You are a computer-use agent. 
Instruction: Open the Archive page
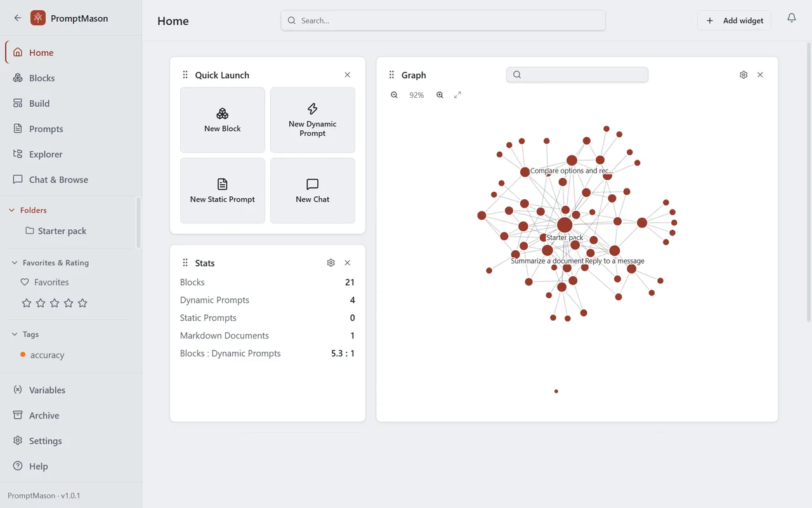click(70, 415)
